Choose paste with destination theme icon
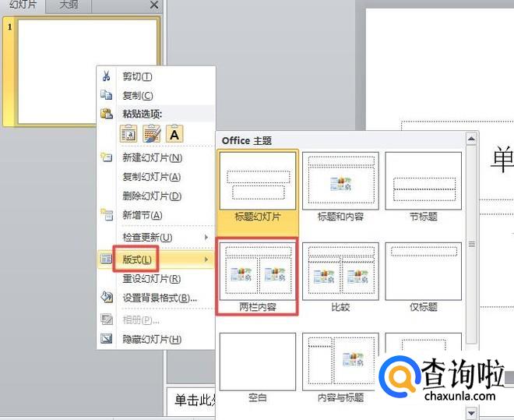Viewport: 514px width, 420px height. point(128,133)
